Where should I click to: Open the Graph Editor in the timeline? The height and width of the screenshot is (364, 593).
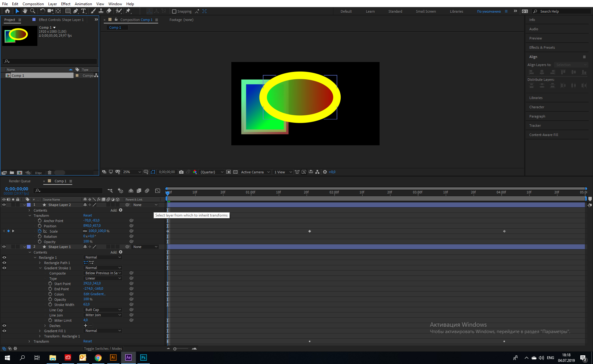(158, 191)
